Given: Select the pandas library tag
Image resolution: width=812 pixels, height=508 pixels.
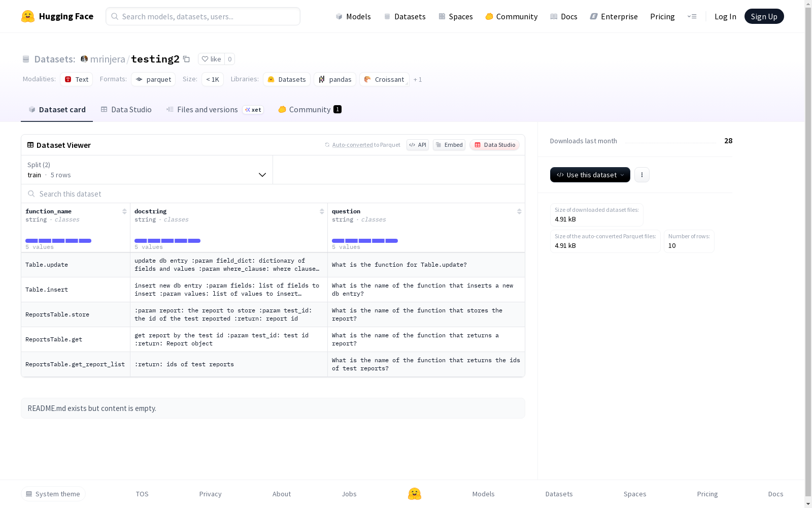Looking at the screenshot, I should pos(335,79).
